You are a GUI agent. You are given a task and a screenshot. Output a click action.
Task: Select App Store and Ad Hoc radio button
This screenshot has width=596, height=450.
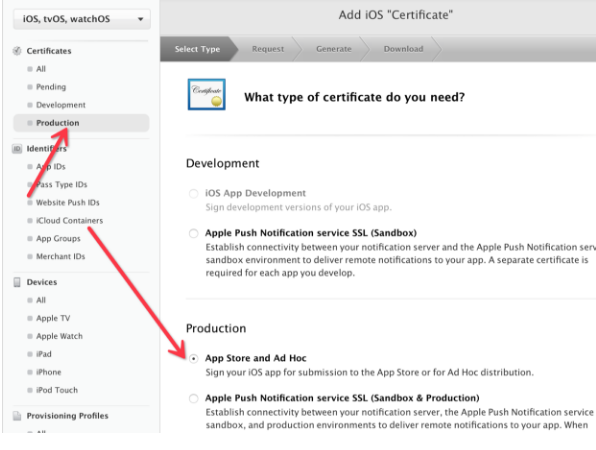193,358
